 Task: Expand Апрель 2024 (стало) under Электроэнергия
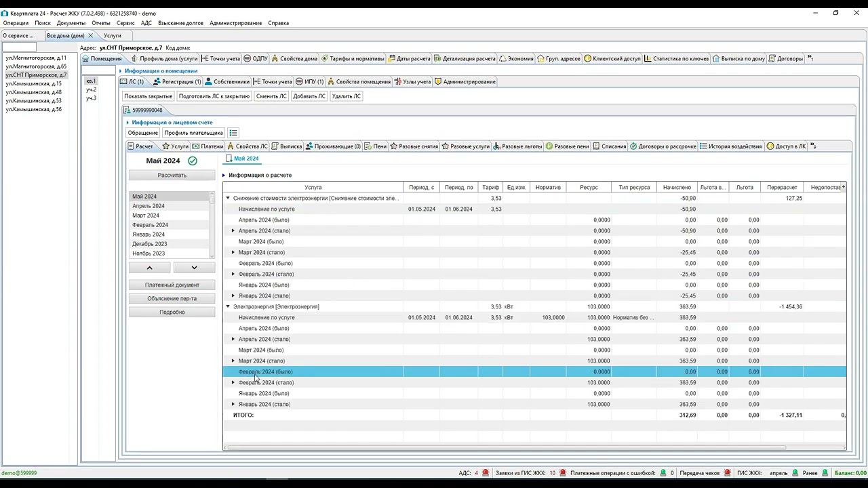pyautogui.click(x=233, y=339)
